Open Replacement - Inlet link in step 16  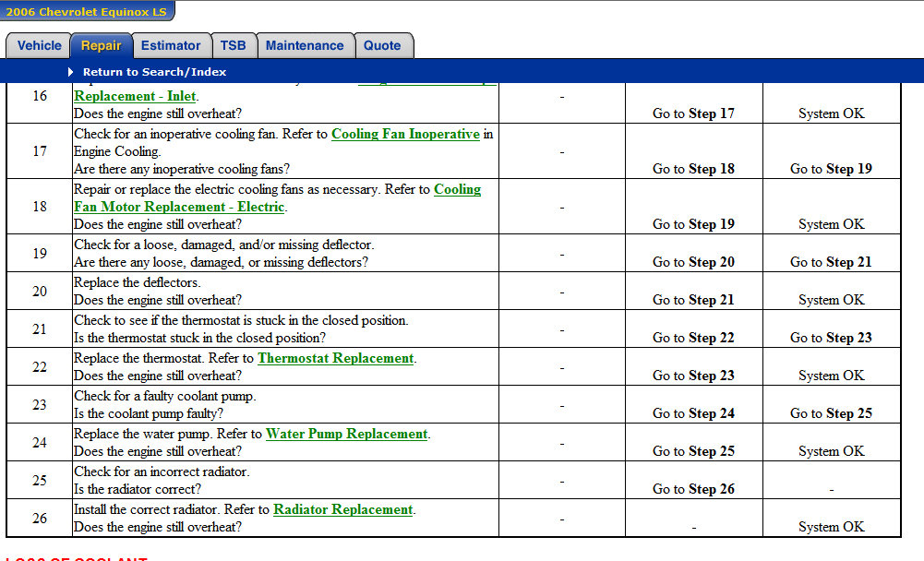(135, 96)
